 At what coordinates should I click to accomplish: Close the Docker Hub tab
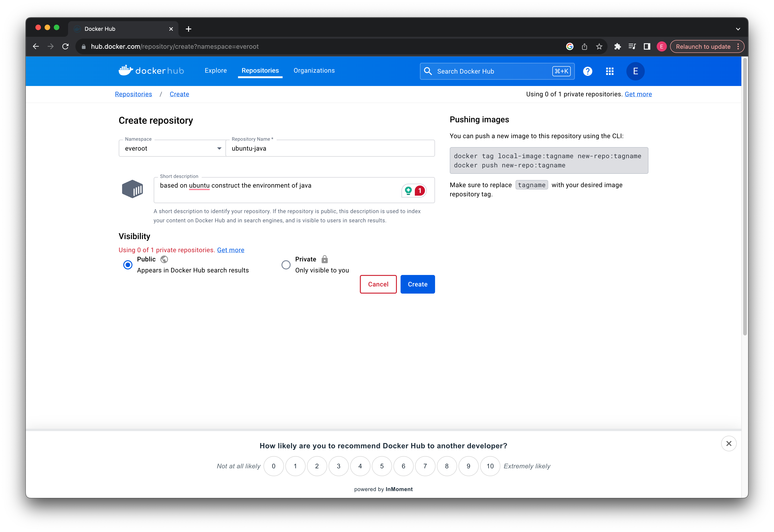pyautogui.click(x=171, y=29)
